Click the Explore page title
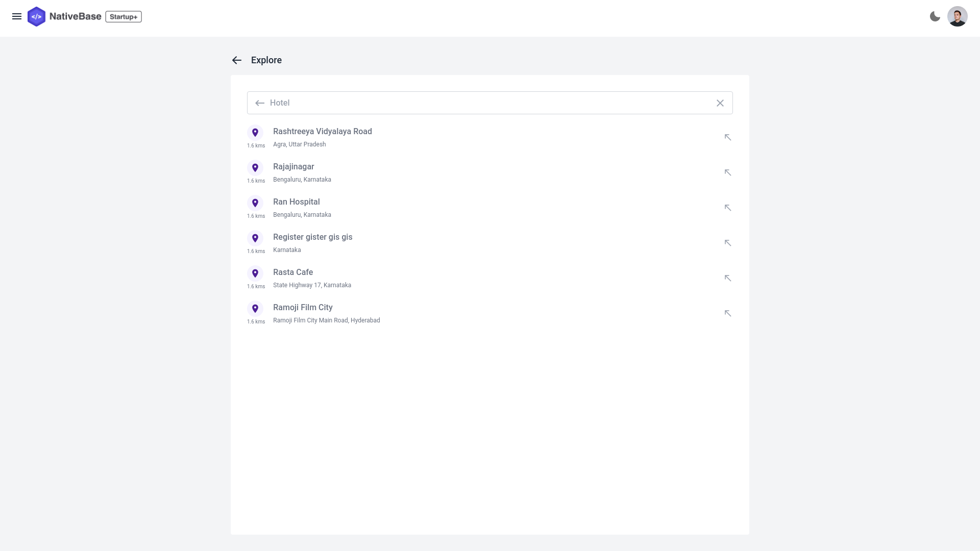Image resolution: width=980 pixels, height=551 pixels. (266, 60)
